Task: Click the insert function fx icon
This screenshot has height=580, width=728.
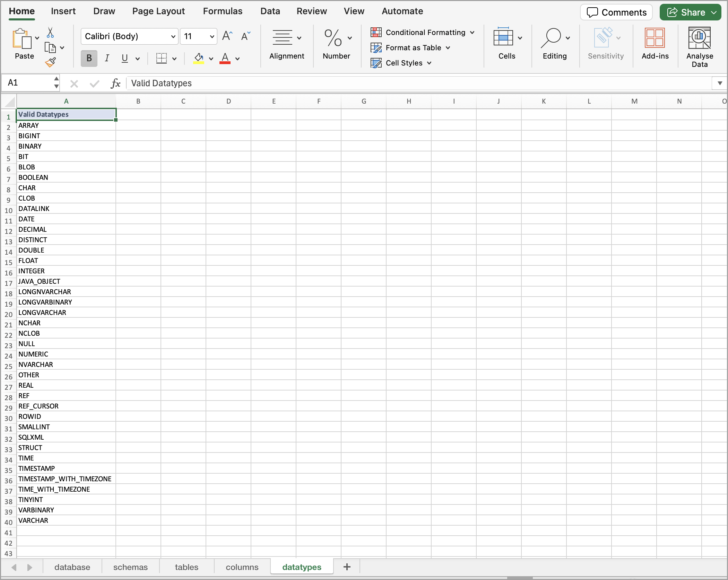Action: [x=115, y=83]
